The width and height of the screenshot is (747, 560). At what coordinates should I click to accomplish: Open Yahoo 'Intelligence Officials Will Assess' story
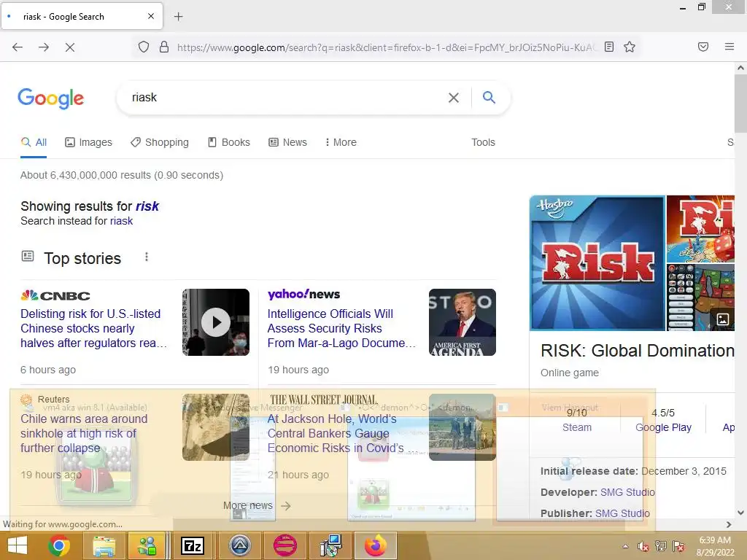point(341,329)
